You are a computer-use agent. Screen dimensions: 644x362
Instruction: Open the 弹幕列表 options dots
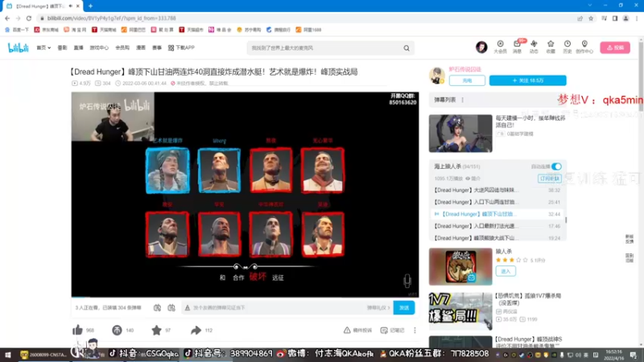[x=462, y=100]
